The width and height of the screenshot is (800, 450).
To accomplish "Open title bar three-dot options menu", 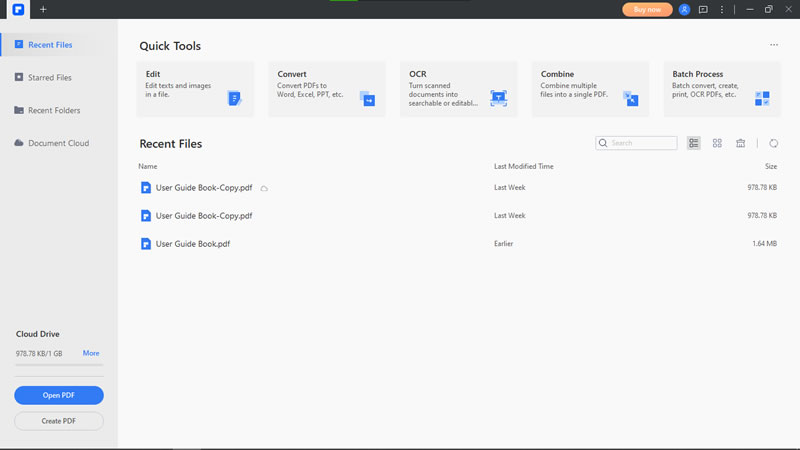I will [722, 9].
